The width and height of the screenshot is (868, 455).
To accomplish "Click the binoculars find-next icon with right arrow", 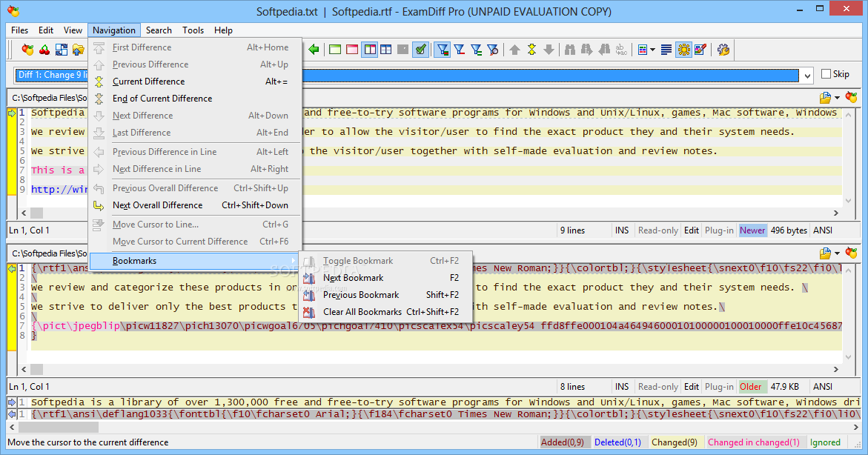I will 587,50.
